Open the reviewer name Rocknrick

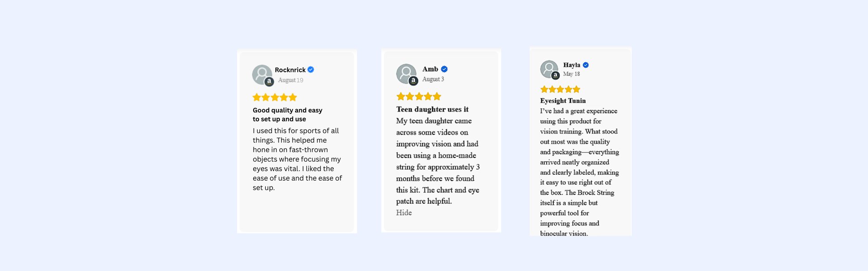pos(290,70)
